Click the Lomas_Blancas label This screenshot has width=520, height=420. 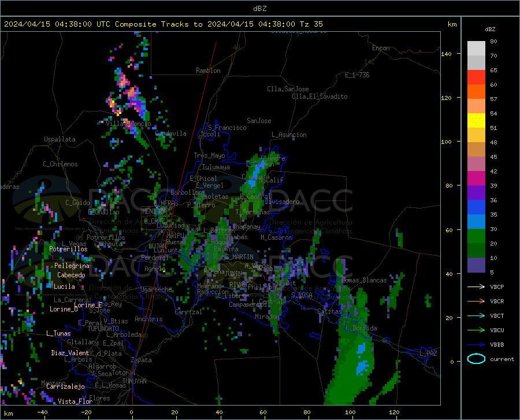tap(364, 280)
